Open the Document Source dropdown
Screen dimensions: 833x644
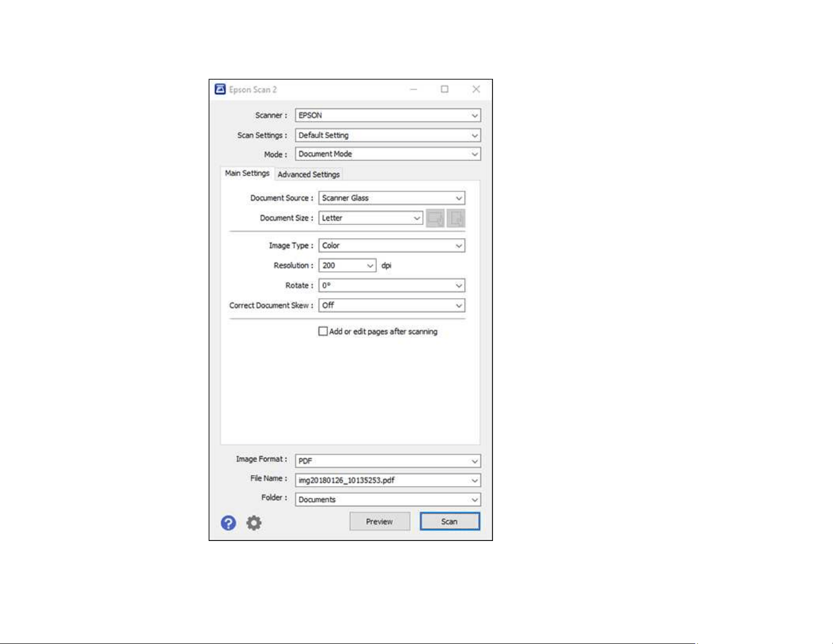tap(392, 198)
